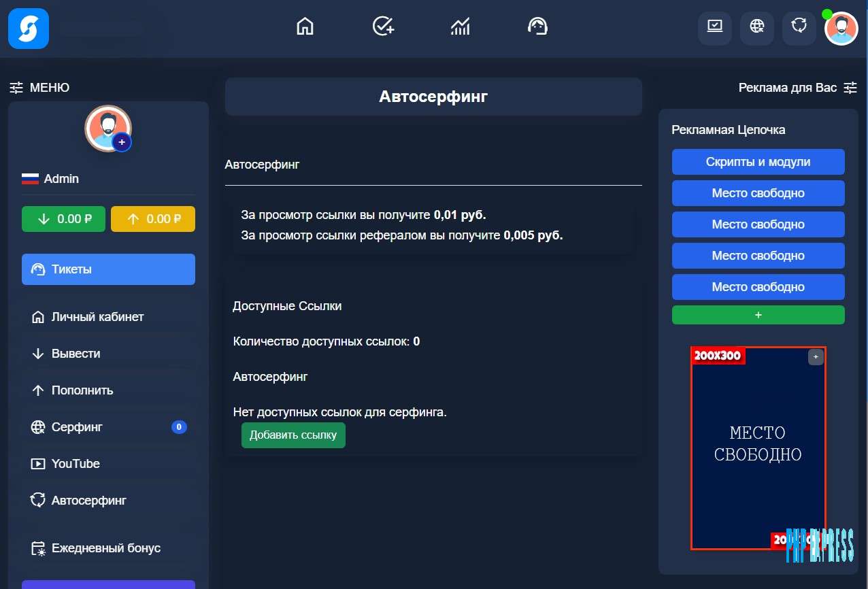Click the small plus icon on 200x300 banner

[816, 357]
